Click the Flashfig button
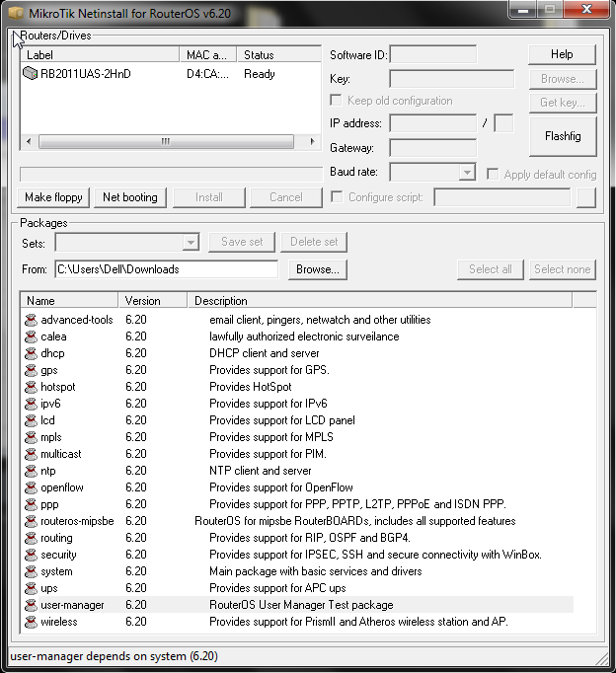 tap(563, 136)
